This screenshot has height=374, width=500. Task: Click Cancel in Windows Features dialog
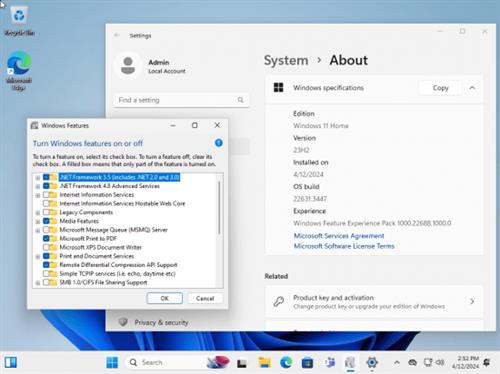(x=205, y=298)
